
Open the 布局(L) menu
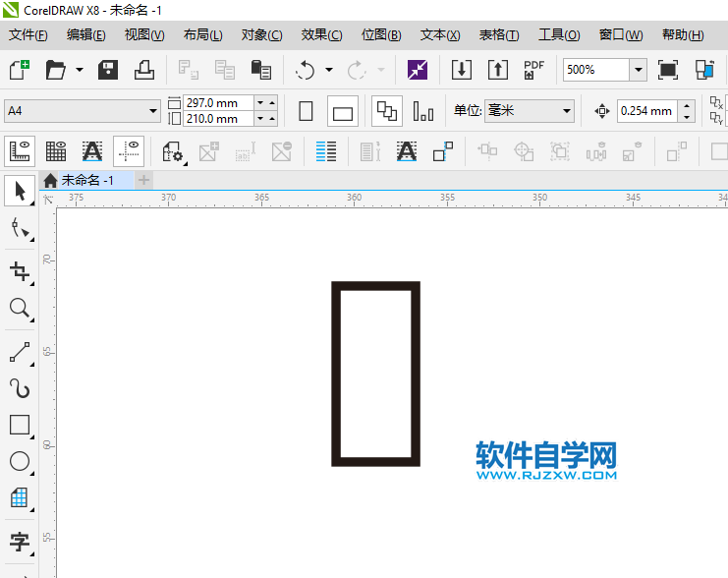point(203,34)
